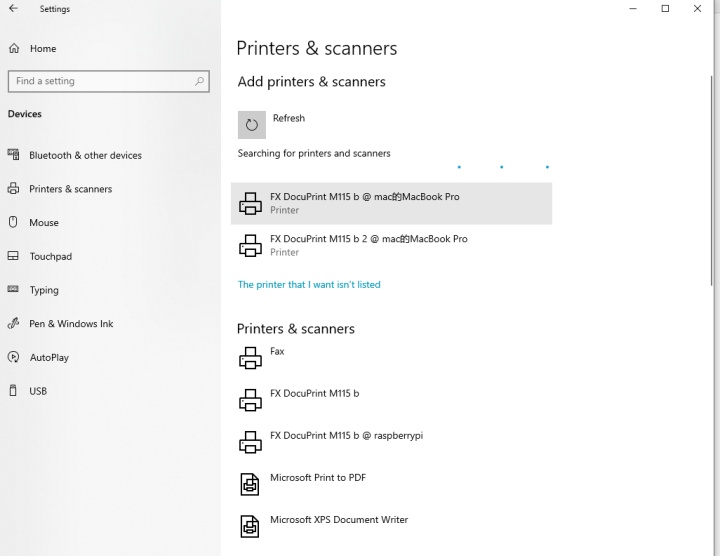The width and height of the screenshot is (720, 556).
Task: Click the search magnifier icon
Action: tap(199, 81)
